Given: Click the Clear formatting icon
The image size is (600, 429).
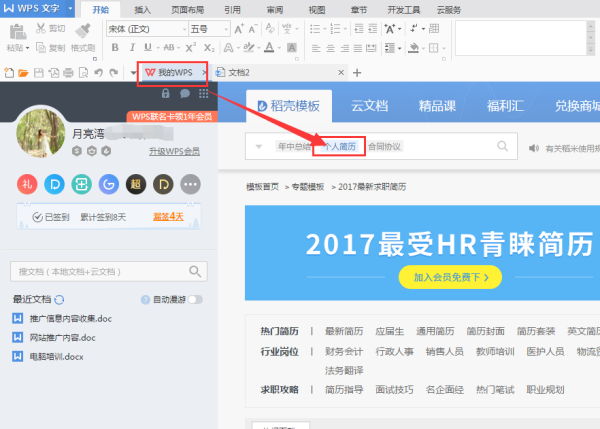Looking at the screenshot, I should coord(270,29).
